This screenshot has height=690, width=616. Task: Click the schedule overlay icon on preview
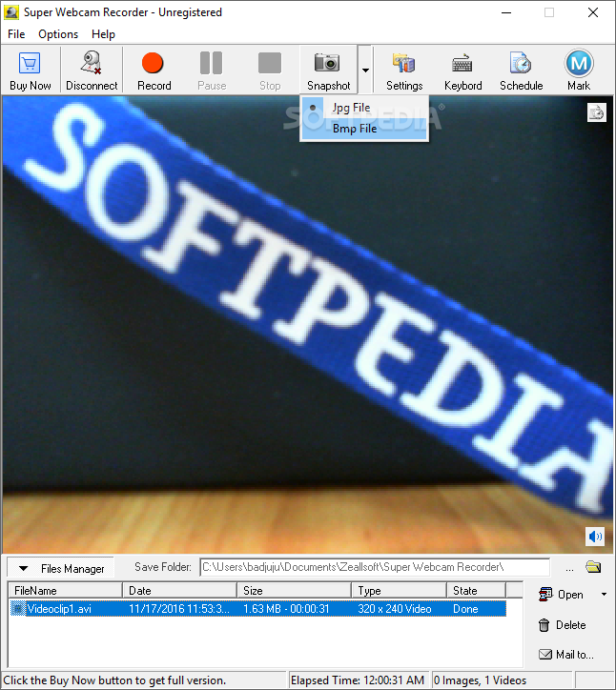(597, 112)
